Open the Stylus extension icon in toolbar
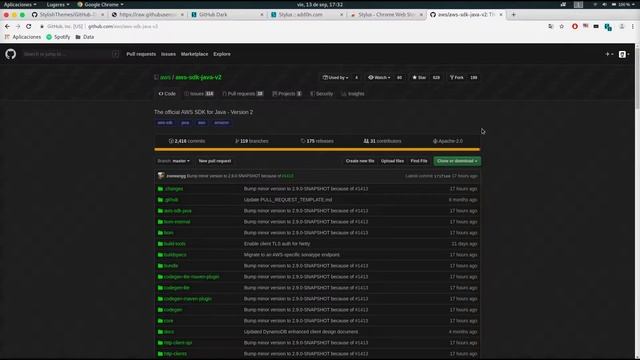640x360 pixels. coord(608,27)
